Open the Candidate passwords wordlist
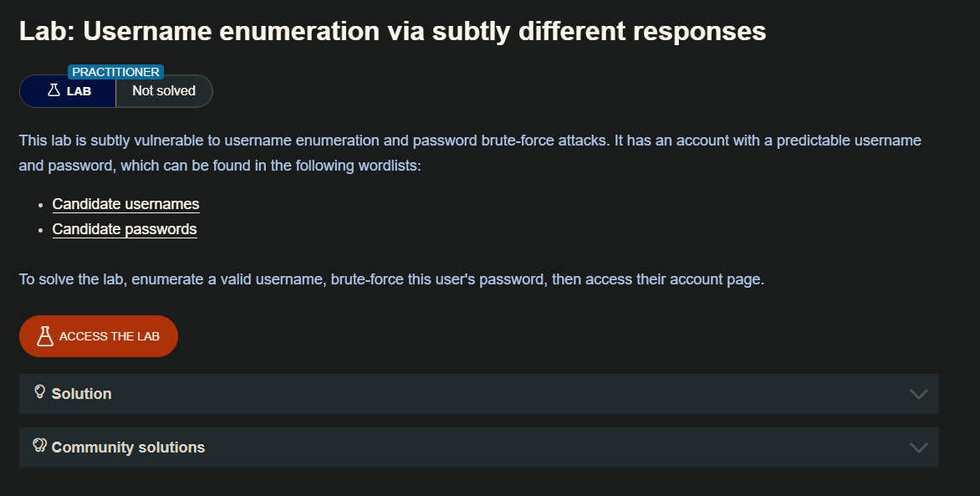 (125, 229)
